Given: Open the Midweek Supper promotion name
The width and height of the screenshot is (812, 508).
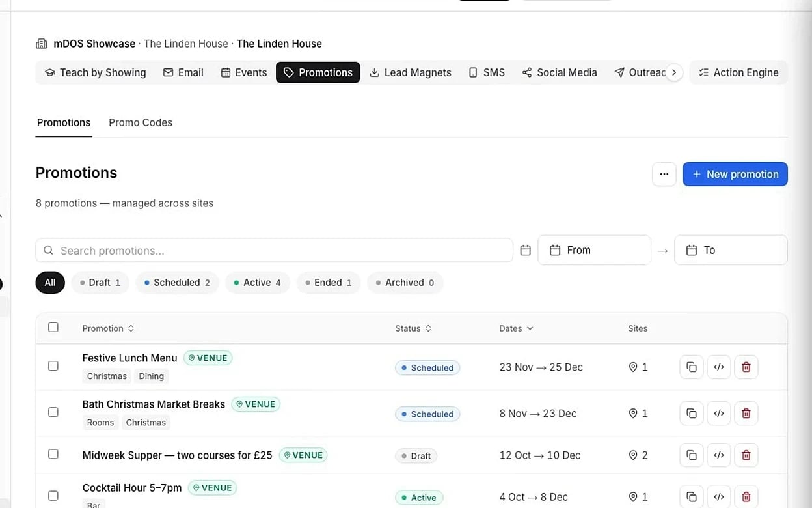Looking at the screenshot, I should pyautogui.click(x=177, y=455).
